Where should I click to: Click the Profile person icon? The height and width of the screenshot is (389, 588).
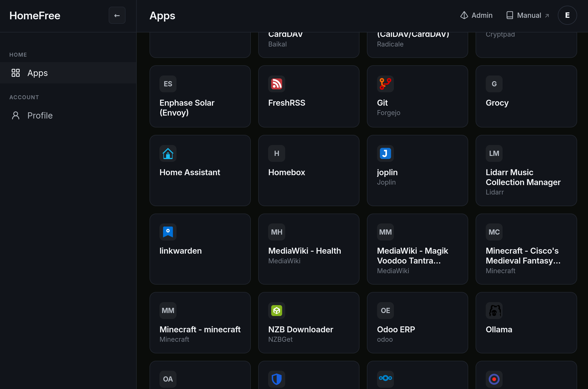16,115
